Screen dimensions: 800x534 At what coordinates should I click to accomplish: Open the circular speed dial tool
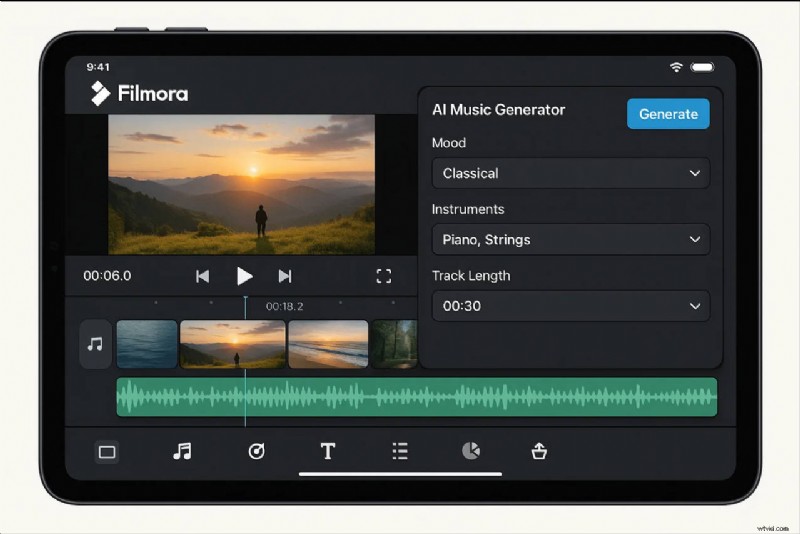click(256, 452)
